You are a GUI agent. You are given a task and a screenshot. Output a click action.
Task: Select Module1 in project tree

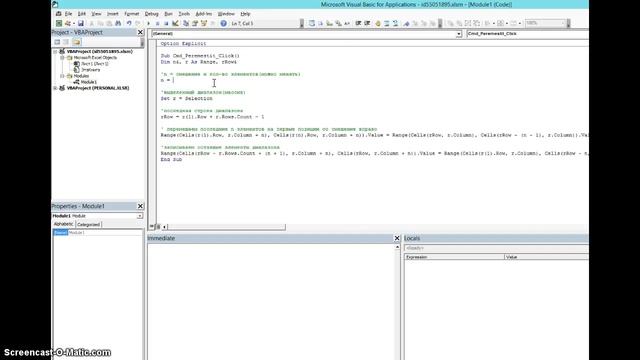(89, 82)
